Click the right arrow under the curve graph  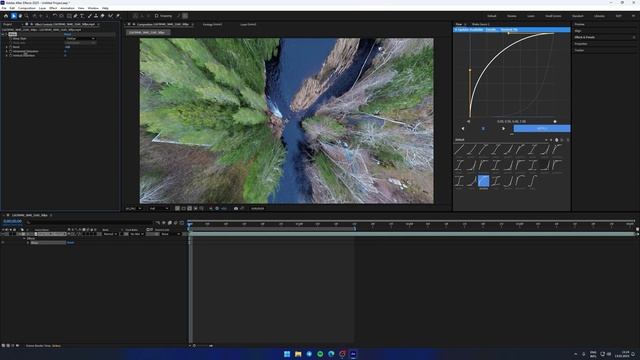(503, 129)
